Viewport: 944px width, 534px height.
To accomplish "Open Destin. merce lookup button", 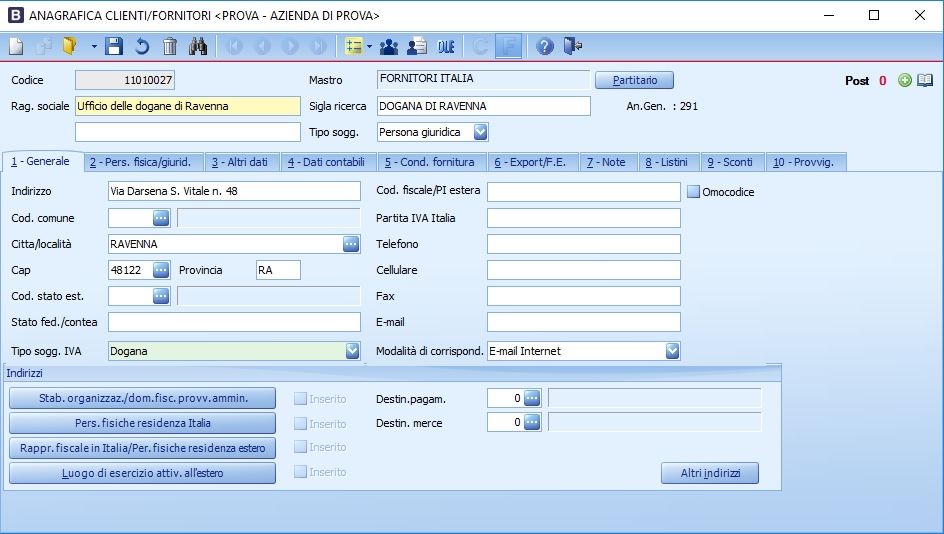I will tap(532, 423).
